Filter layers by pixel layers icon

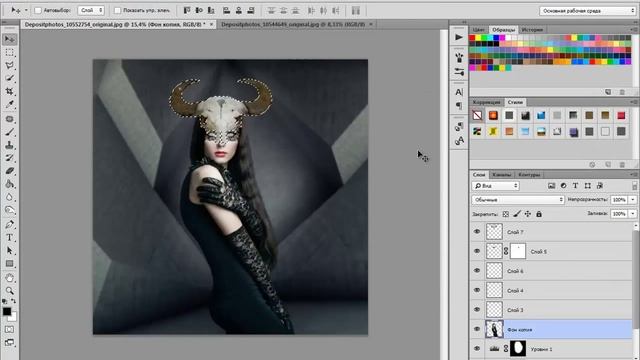click(x=551, y=186)
